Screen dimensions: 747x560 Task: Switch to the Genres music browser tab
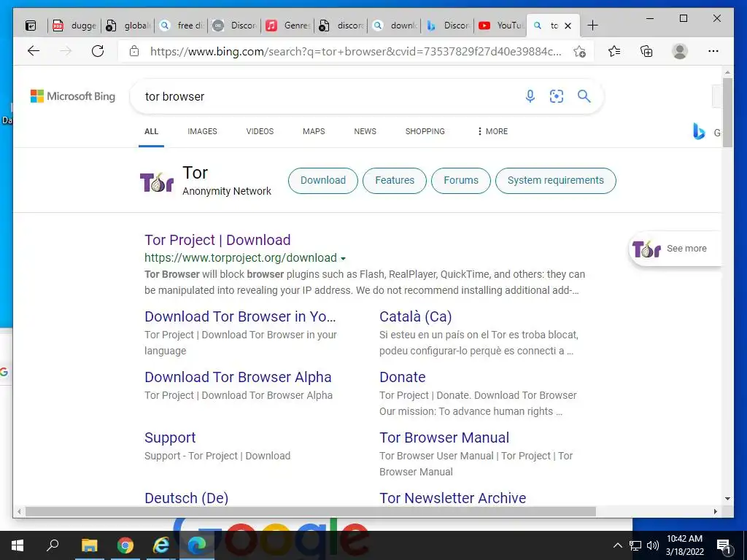[287, 26]
